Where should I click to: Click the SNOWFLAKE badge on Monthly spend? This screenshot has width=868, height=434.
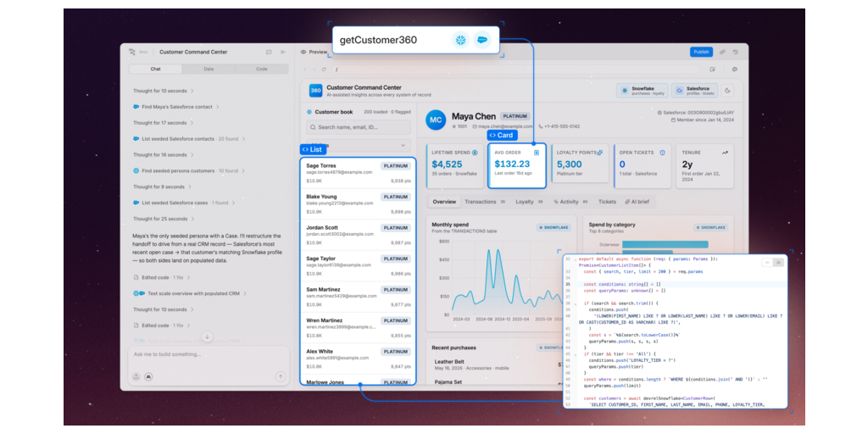(554, 227)
